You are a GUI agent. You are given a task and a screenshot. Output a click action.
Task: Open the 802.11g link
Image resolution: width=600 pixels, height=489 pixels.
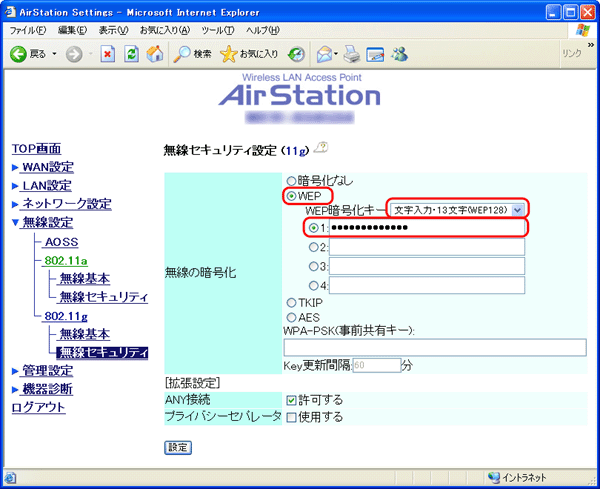point(66,316)
